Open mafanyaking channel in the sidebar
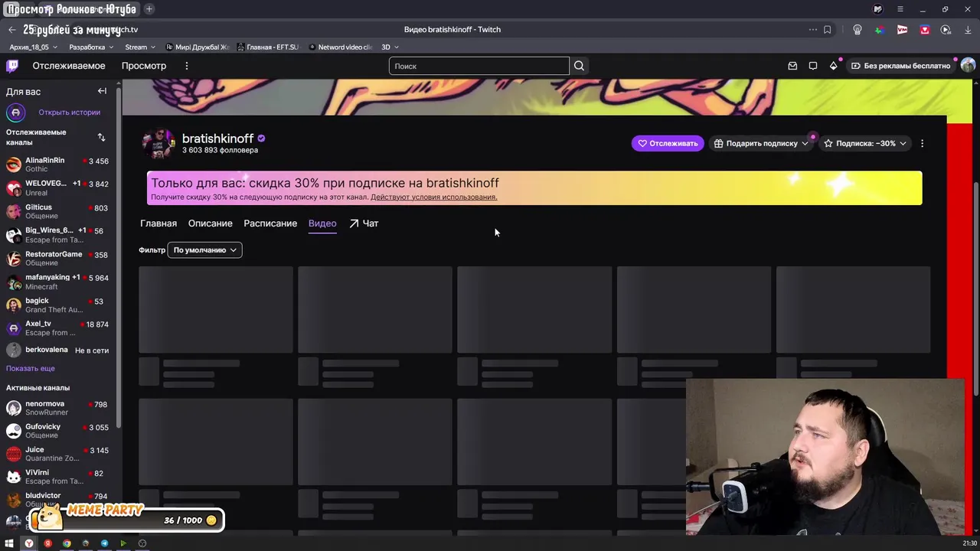Image resolution: width=980 pixels, height=551 pixels. pyautogui.click(x=57, y=282)
